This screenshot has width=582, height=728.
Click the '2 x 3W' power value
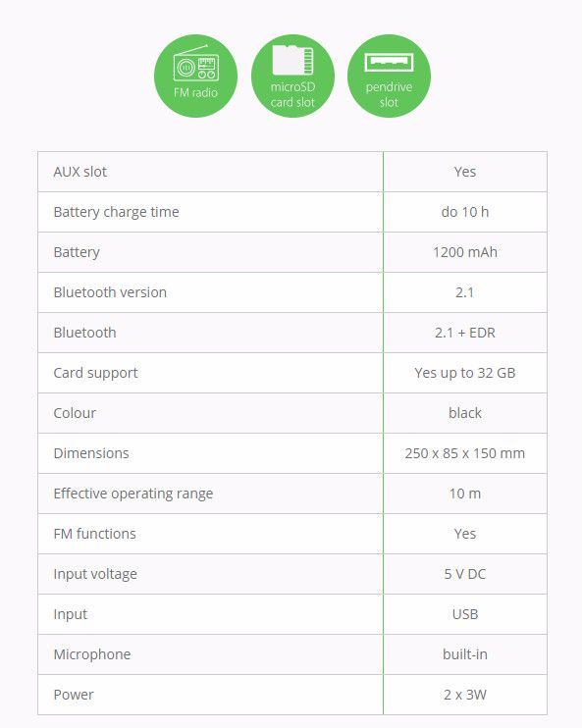click(465, 695)
